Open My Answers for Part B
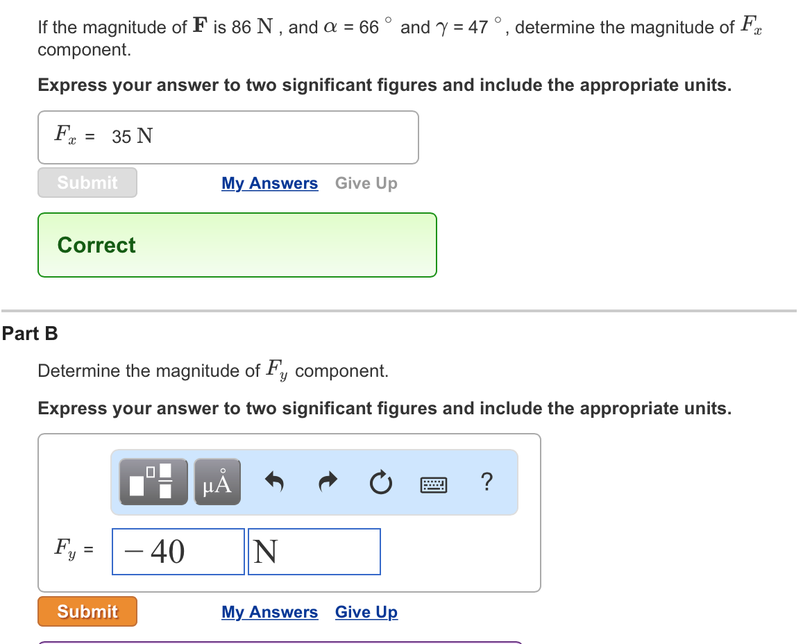This screenshot has height=644, width=812. [269, 612]
